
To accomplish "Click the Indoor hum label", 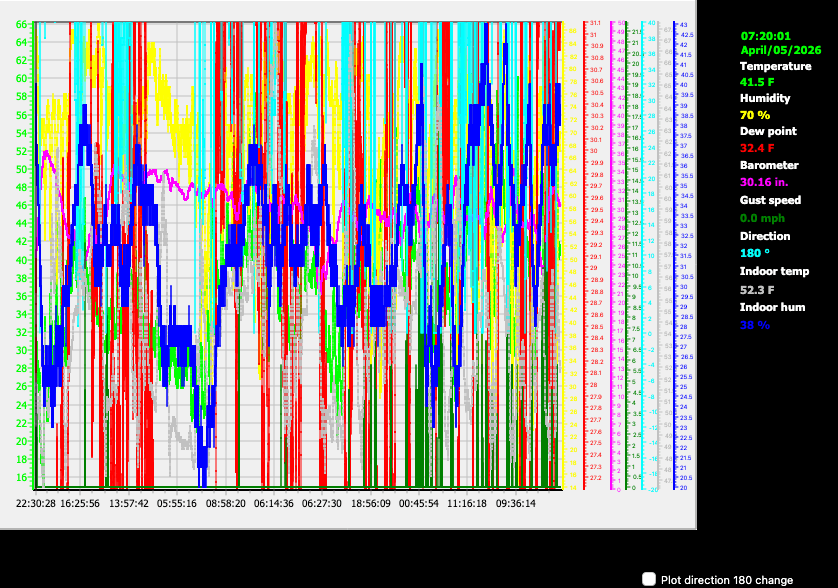I will (x=771, y=307).
